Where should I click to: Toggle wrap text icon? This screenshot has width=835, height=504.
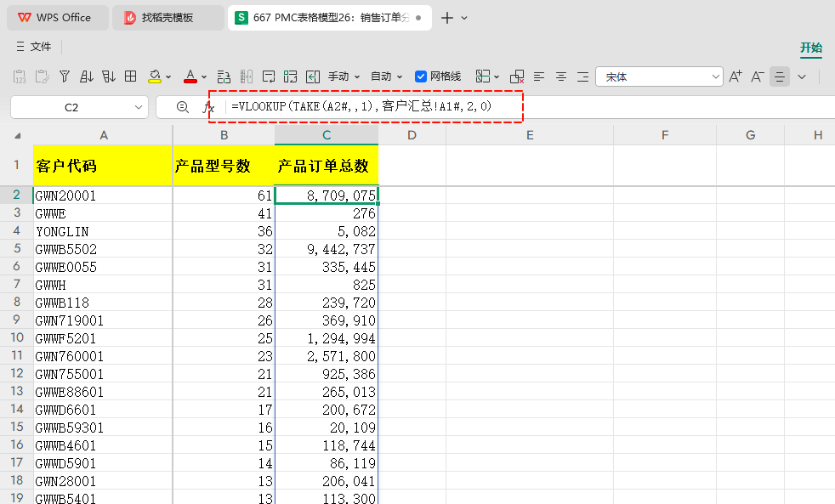pyautogui.click(x=269, y=76)
